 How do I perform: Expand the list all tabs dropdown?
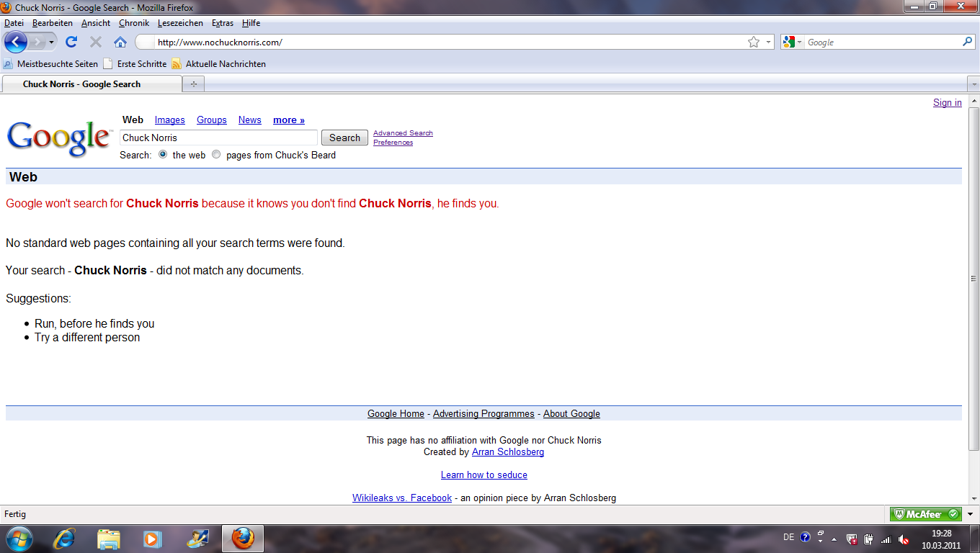tap(974, 84)
